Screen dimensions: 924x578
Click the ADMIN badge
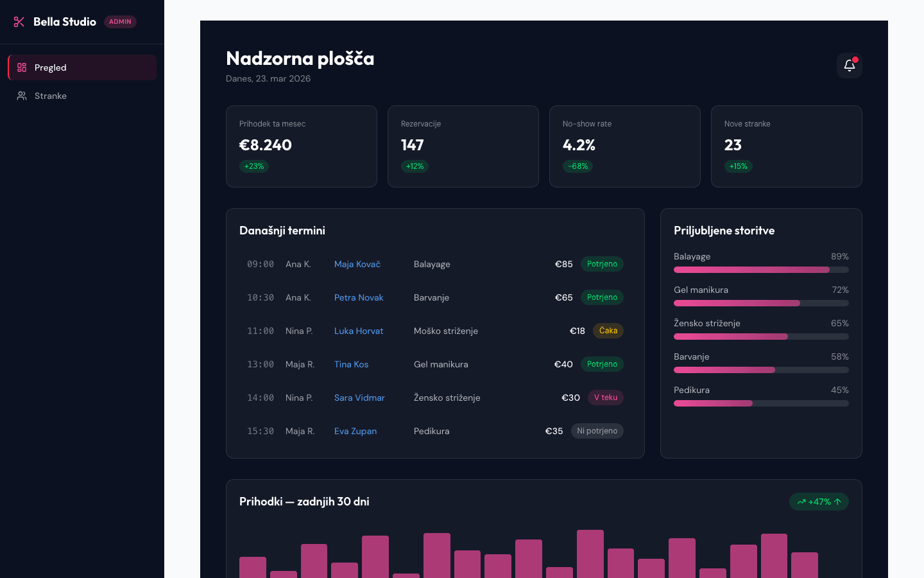(x=120, y=22)
